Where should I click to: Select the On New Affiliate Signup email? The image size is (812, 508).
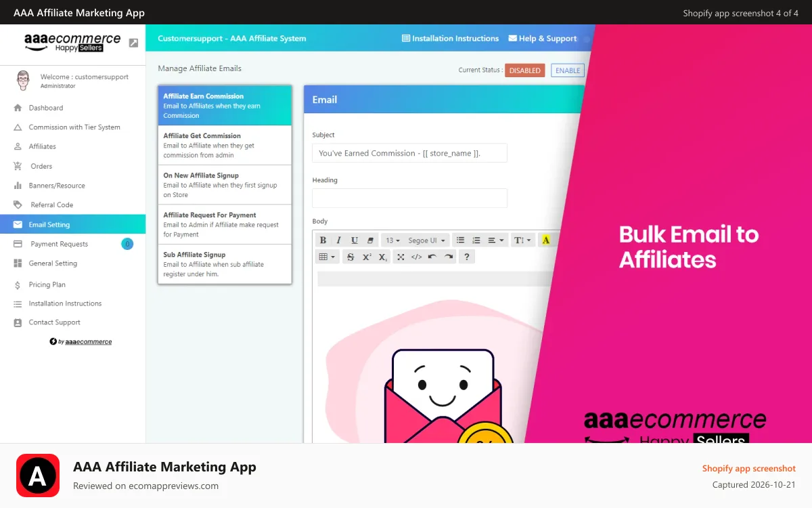click(x=225, y=185)
